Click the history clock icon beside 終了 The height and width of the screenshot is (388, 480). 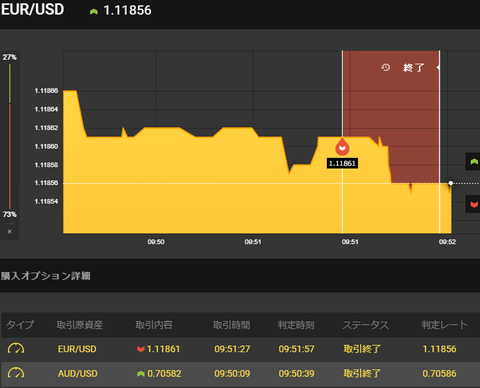386,68
